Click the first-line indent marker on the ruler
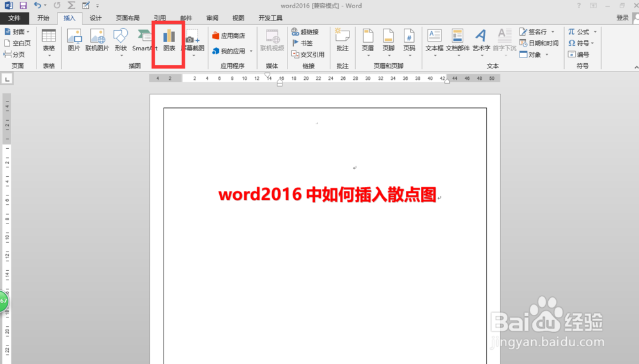The image size is (639, 364). (x=267, y=75)
